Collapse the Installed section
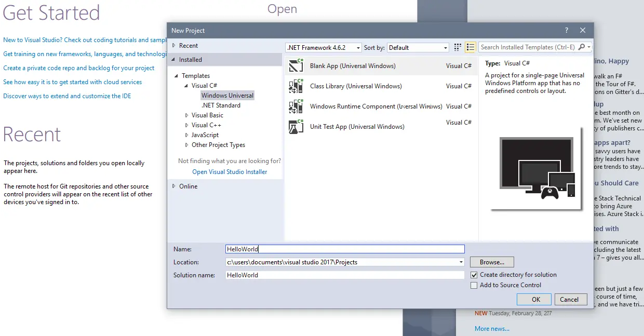The height and width of the screenshot is (336, 644). pos(174,60)
